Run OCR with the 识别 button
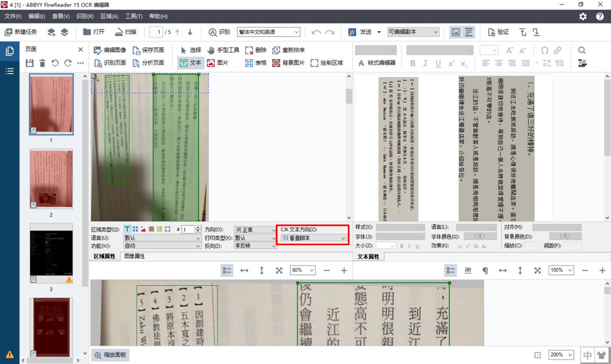The height and width of the screenshot is (364, 611). (x=219, y=32)
